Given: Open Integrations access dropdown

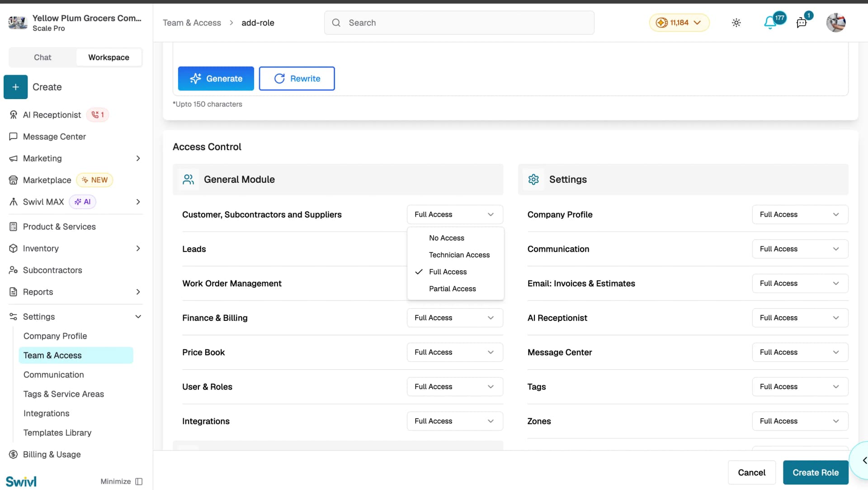Looking at the screenshot, I should (x=455, y=421).
